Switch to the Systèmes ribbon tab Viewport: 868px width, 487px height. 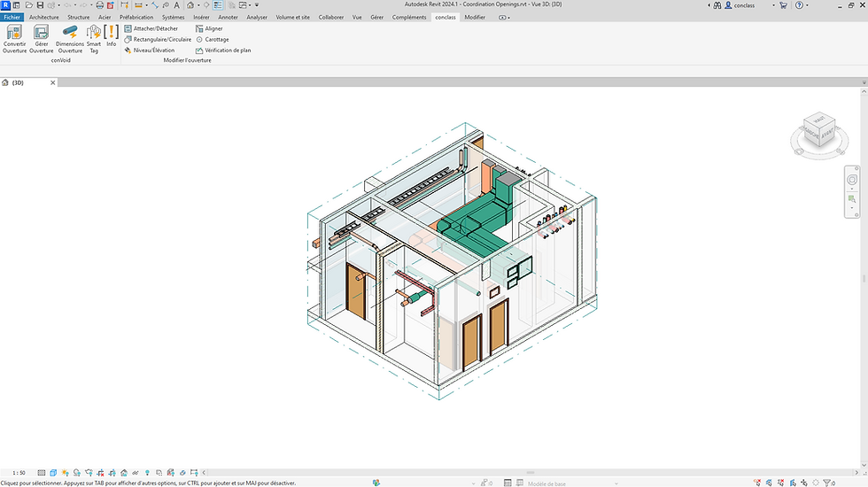[x=174, y=17]
